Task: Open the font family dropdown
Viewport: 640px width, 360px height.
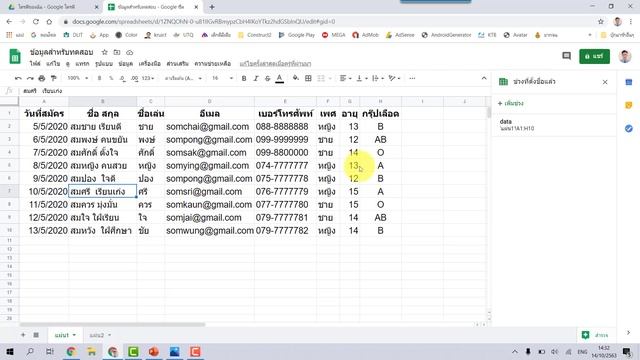Action: [183, 78]
